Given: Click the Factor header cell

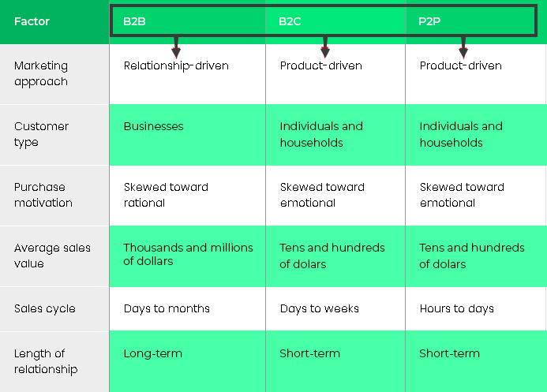Looking at the screenshot, I should pos(54,21).
